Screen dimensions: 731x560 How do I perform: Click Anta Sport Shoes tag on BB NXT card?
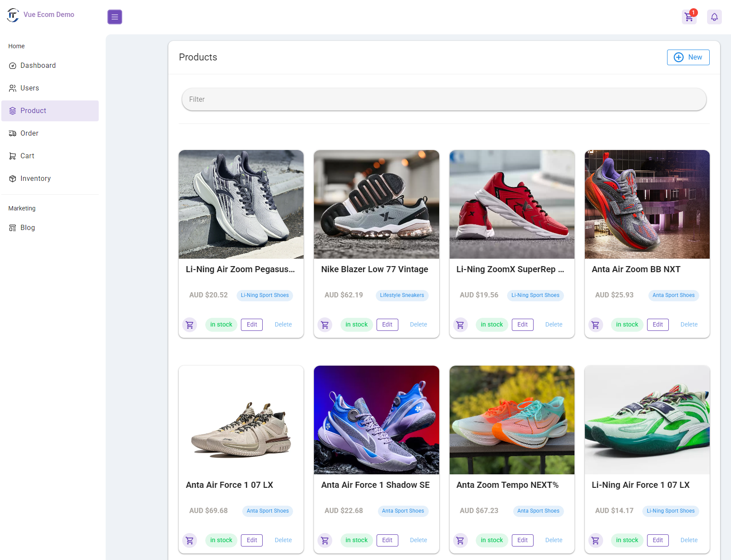(x=674, y=296)
